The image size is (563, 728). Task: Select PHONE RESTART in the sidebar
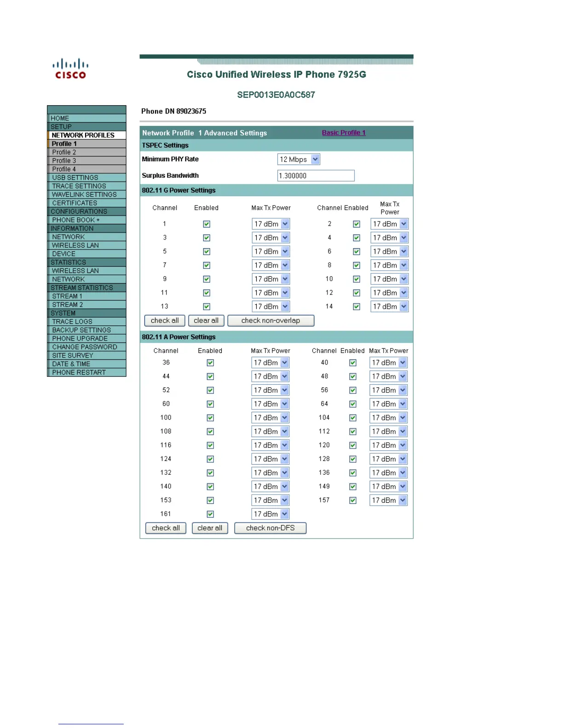click(x=87, y=373)
